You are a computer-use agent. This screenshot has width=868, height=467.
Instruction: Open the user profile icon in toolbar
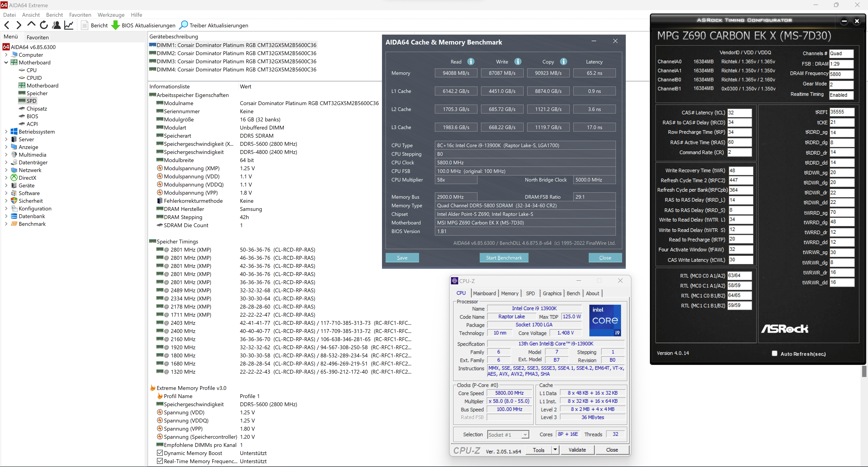pos(56,25)
